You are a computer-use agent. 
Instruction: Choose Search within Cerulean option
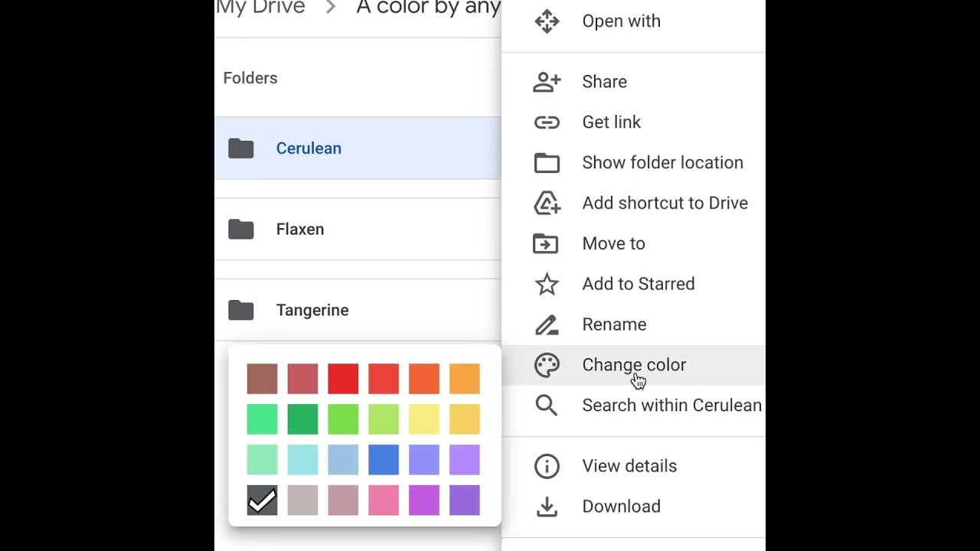671,406
